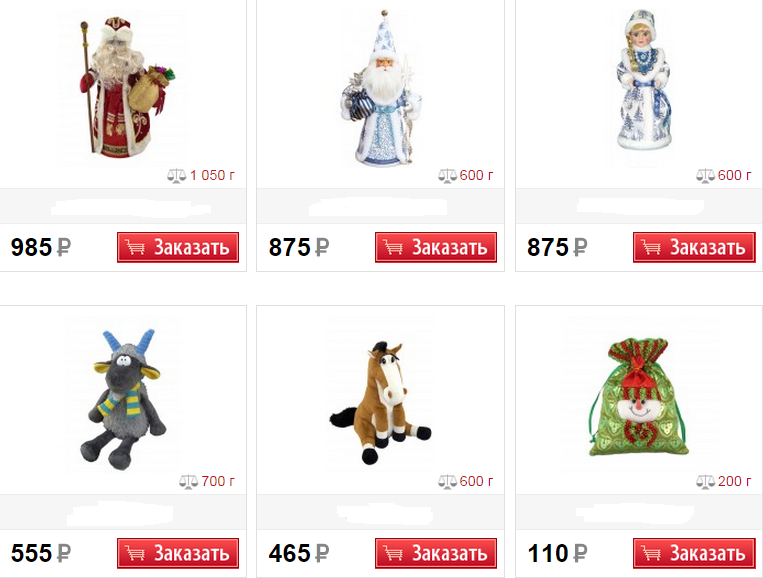This screenshot has height=578, width=763.
Task: Order the Snegurochka doll for 875 ₽
Action: tap(694, 247)
